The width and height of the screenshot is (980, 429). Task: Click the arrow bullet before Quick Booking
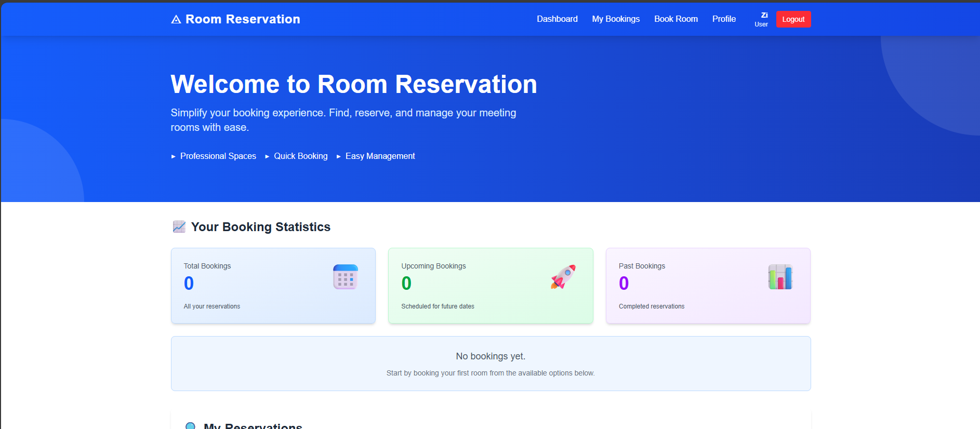(x=267, y=156)
